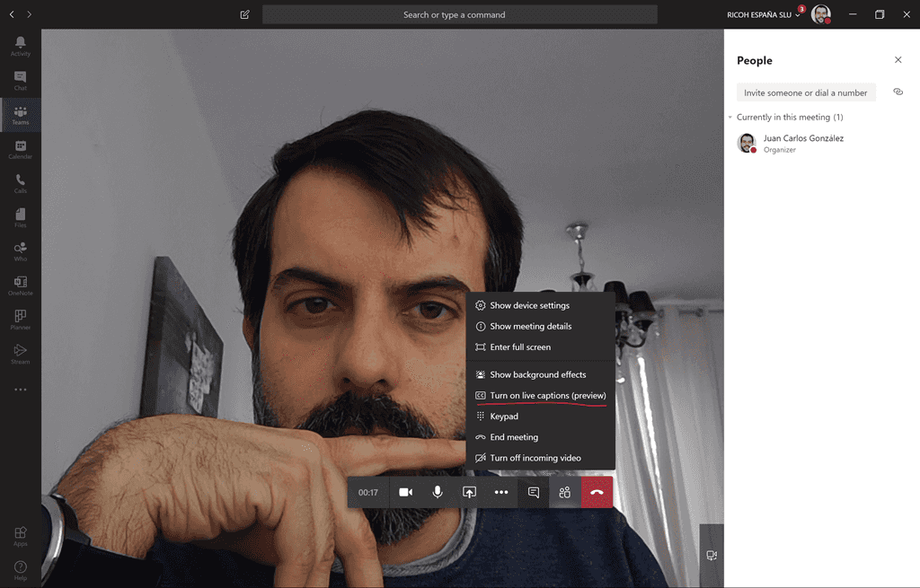Screen dimensions: 920x588
Task: Open the meeting conversation chat
Action: click(x=534, y=493)
